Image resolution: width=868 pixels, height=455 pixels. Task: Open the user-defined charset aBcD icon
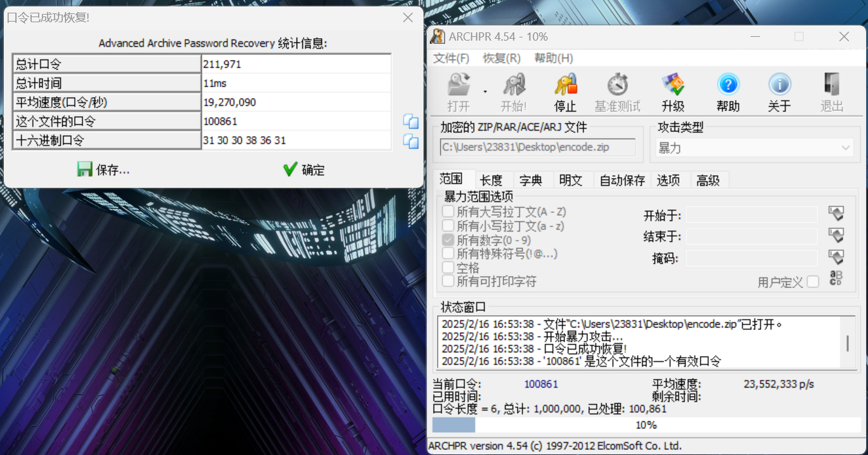tap(836, 279)
